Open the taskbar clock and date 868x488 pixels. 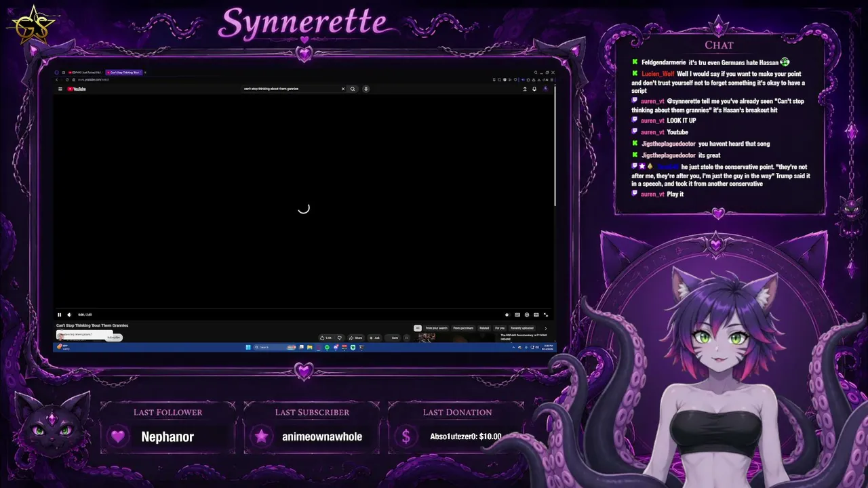[547, 347]
